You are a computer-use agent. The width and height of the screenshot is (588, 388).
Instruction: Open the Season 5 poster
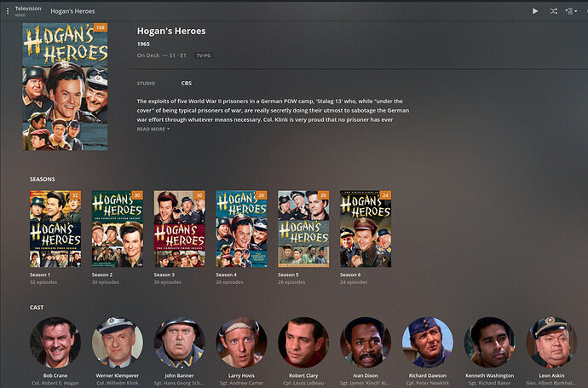pyautogui.click(x=303, y=229)
